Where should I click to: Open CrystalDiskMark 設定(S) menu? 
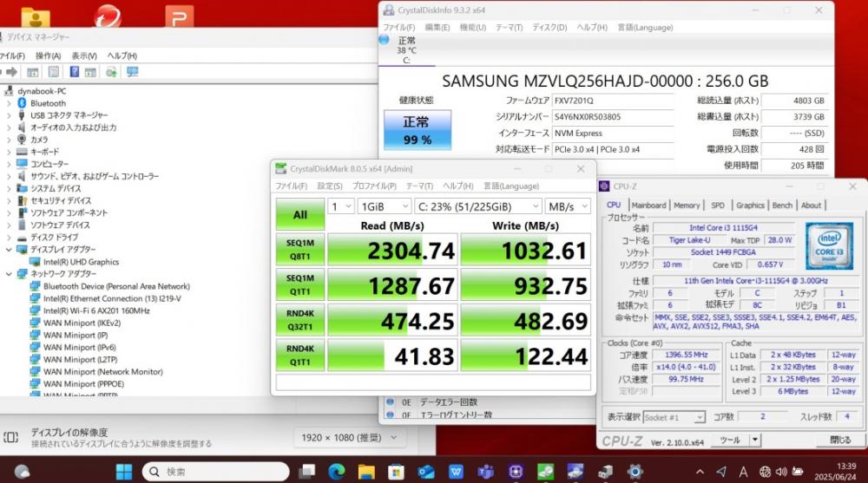click(329, 186)
